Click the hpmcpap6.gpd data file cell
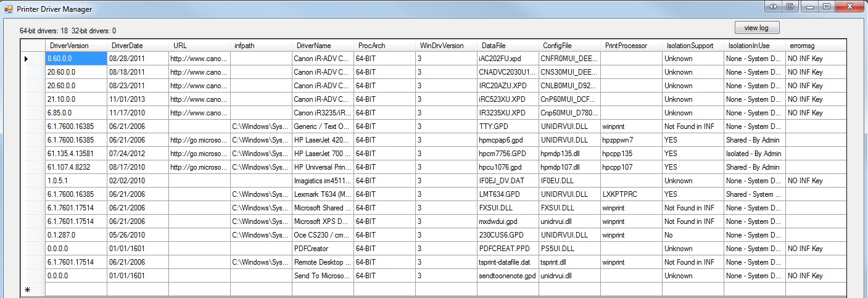868x298 pixels. coord(508,140)
